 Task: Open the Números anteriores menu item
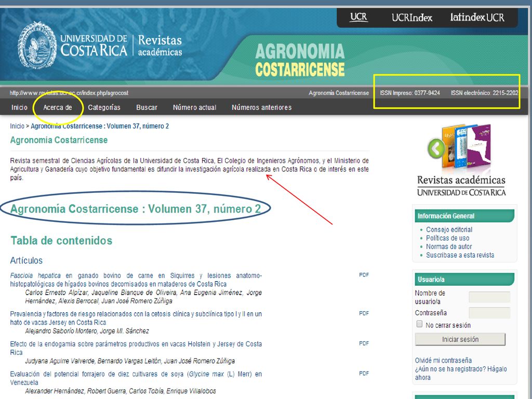(262, 108)
